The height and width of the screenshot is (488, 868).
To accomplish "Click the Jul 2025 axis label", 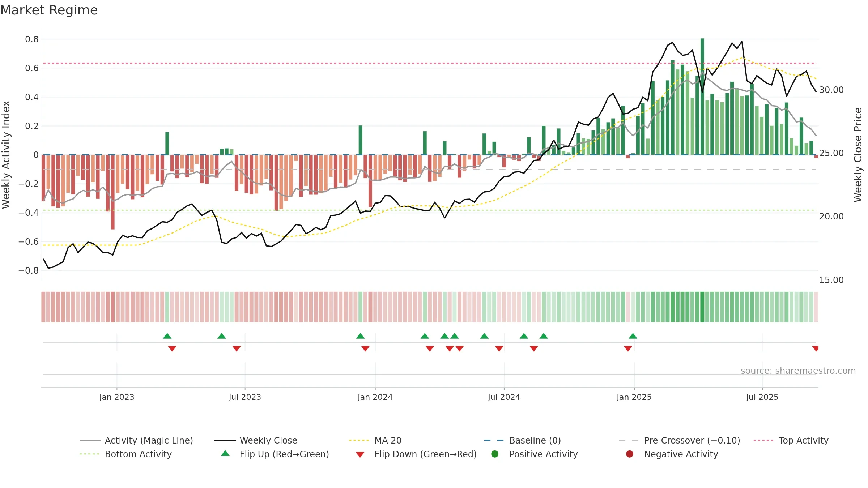I will tap(762, 397).
